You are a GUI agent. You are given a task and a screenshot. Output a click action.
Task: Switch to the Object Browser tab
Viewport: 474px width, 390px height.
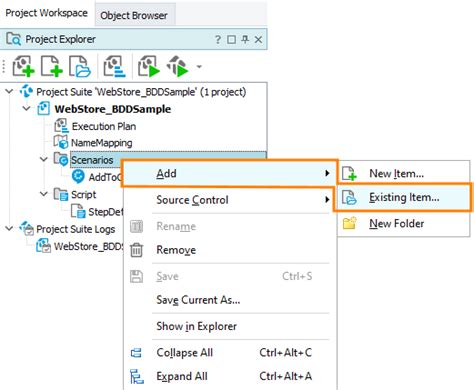click(134, 15)
